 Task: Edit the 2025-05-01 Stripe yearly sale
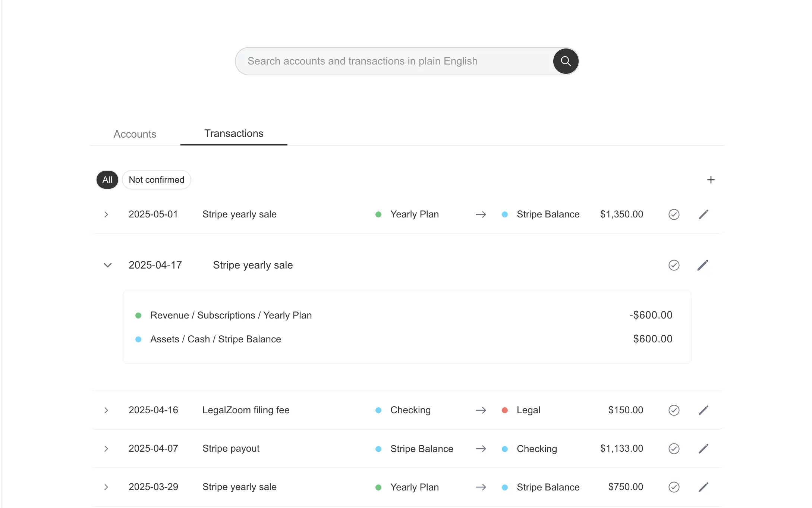(703, 214)
